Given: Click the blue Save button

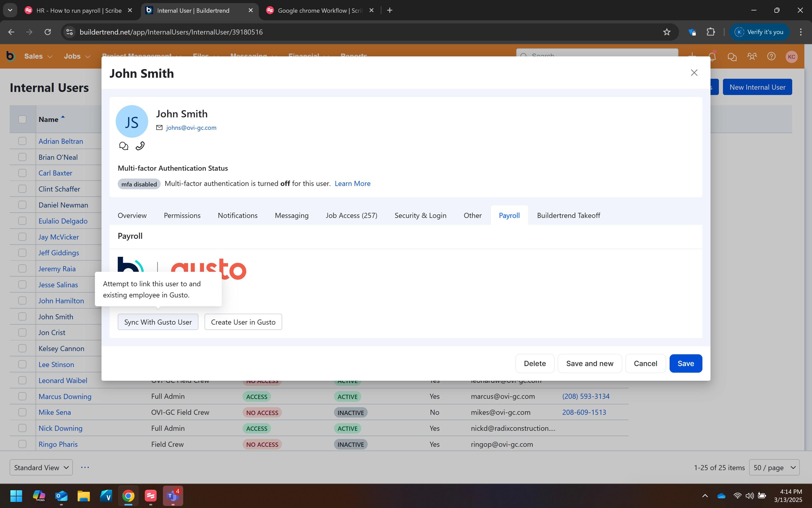Looking at the screenshot, I should pyautogui.click(x=685, y=363).
